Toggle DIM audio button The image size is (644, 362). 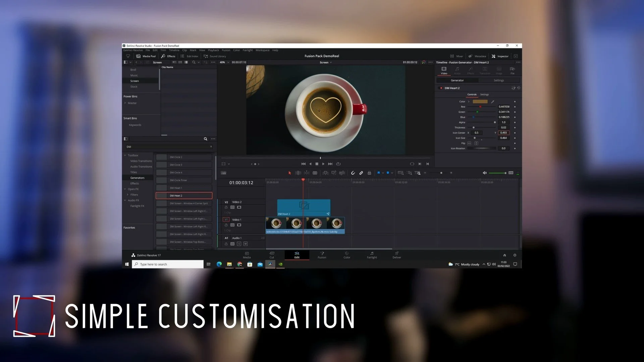[x=511, y=173]
